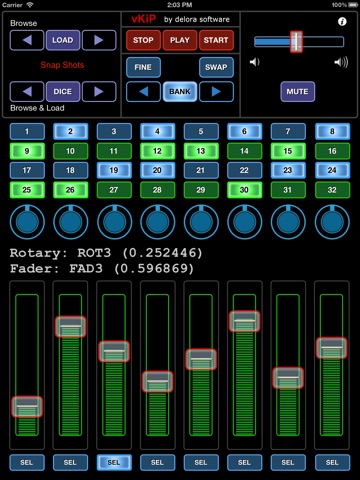Tap pad 32

tap(332, 190)
